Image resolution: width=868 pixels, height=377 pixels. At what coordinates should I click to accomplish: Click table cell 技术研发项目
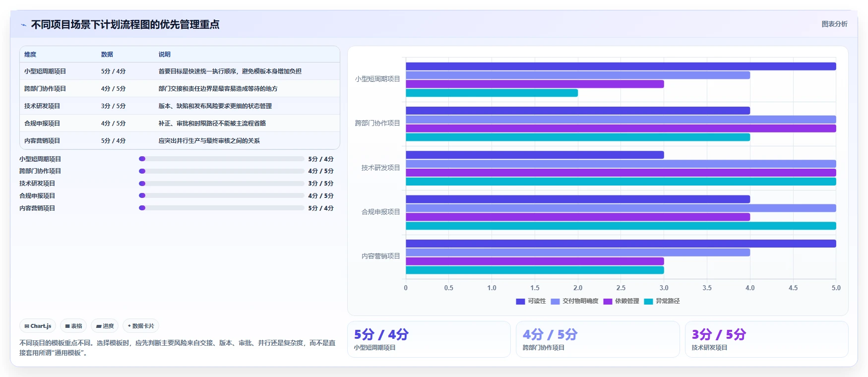(42, 106)
